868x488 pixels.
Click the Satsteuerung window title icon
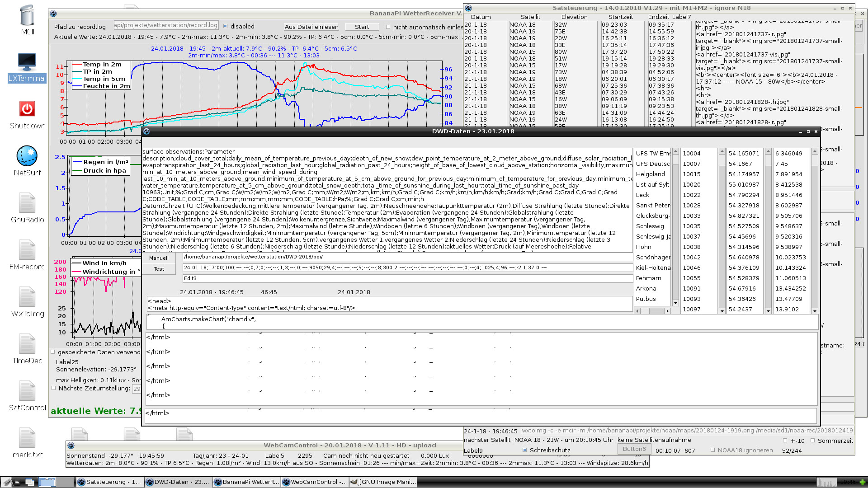click(x=468, y=8)
